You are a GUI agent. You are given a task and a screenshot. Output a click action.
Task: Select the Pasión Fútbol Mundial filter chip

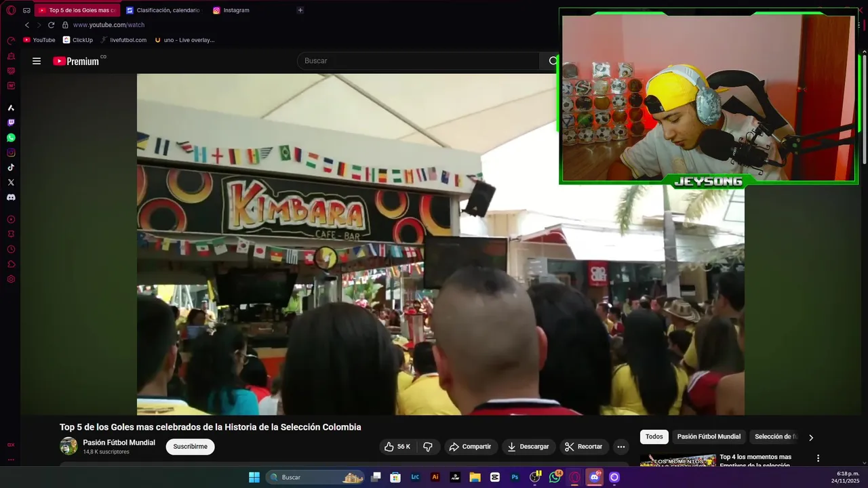click(709, 437)
